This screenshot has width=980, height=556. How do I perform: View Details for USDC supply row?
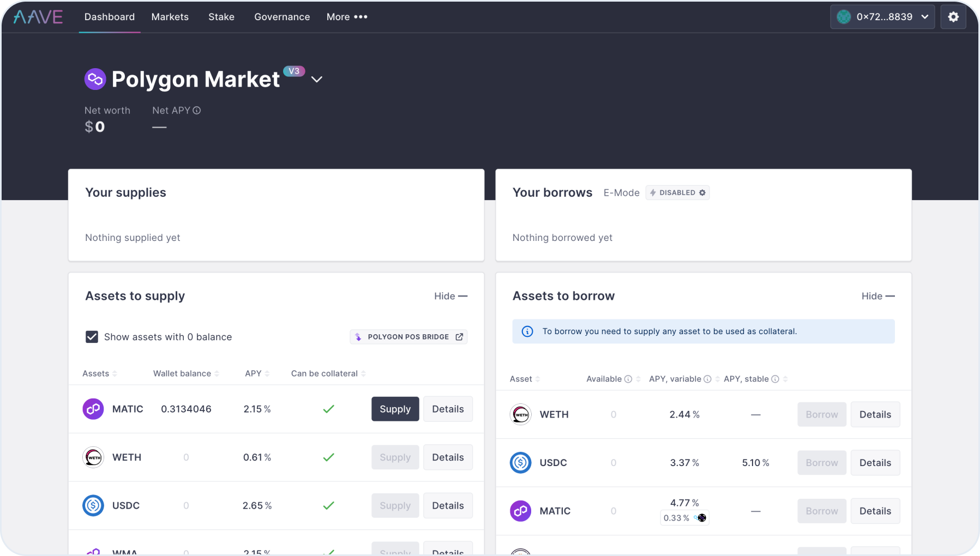pyautogui.click(x=448, y=505)
